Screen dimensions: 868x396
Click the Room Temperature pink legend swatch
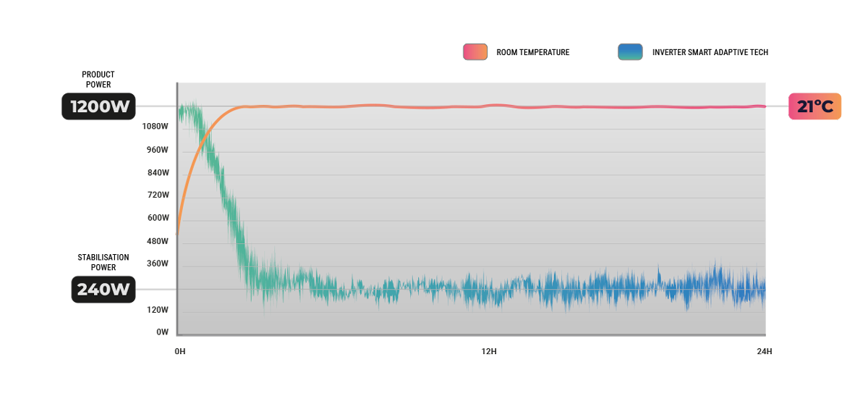click(x=475, y=52)
